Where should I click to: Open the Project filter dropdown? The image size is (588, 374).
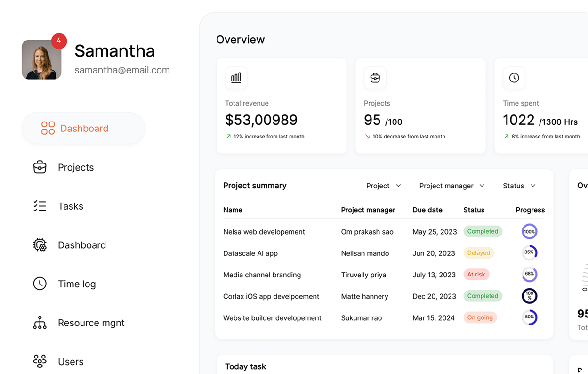point(384,186)
